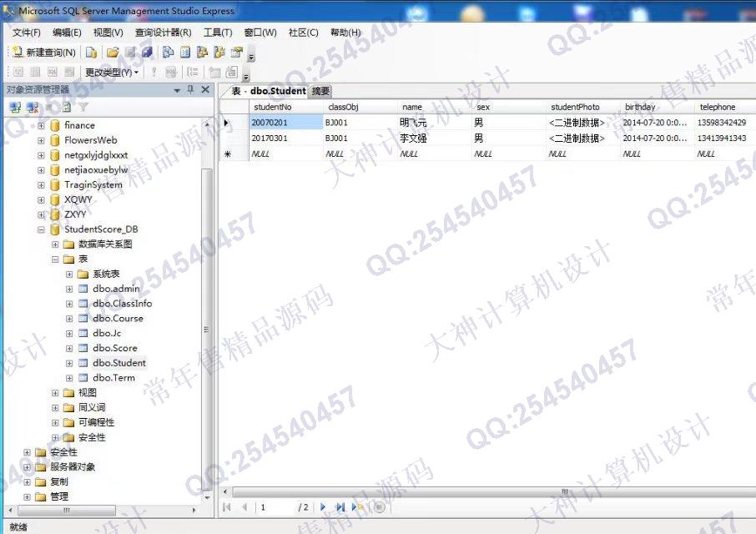Image resolution: width=756 pixels, height=534 pixels.
Task: Click the Disconnect icon in Object Explorer
Action: [33, 107]
